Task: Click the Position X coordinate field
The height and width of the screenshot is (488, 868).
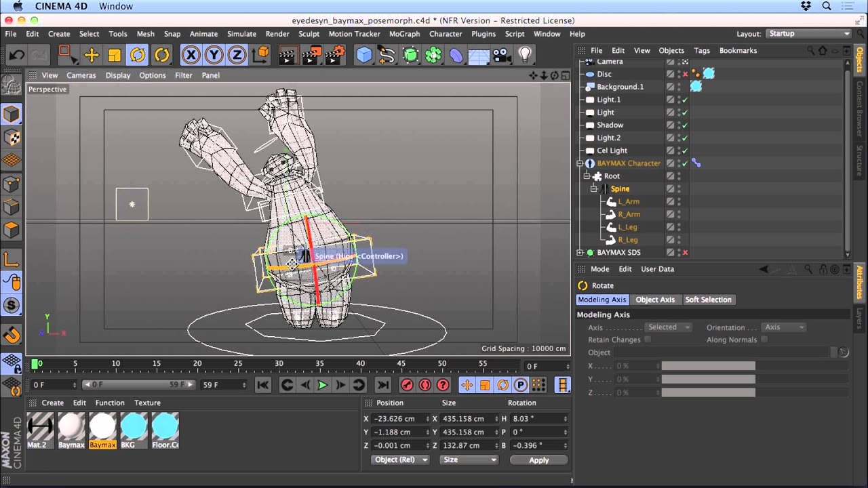Action: [x=401, y=419]
